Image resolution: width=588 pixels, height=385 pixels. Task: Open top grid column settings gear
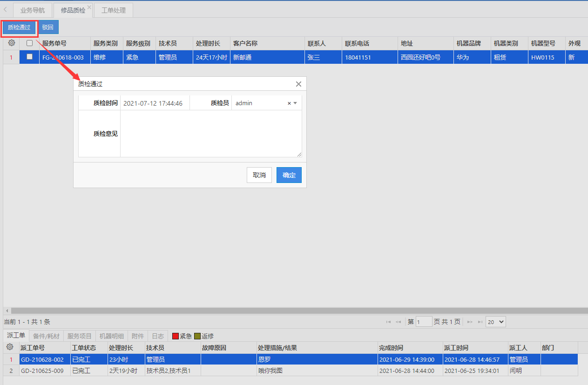pos(12,43)
